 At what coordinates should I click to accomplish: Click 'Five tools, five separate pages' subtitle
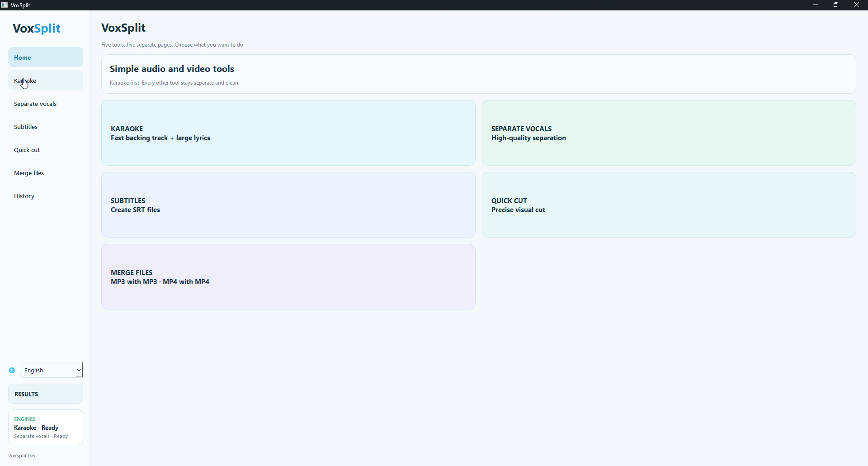click(x=173, y=45)
